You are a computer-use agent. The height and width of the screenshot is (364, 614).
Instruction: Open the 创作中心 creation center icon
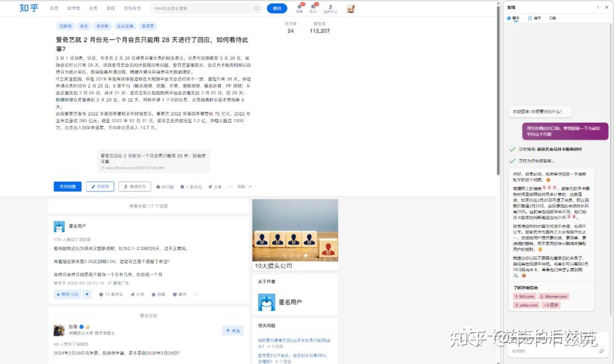(x=331, y=8)
